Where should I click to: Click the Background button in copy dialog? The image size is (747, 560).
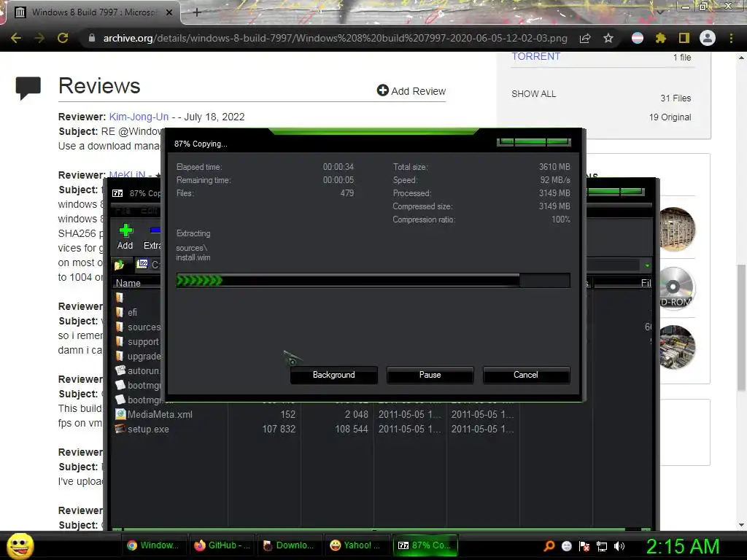point(333,375)
